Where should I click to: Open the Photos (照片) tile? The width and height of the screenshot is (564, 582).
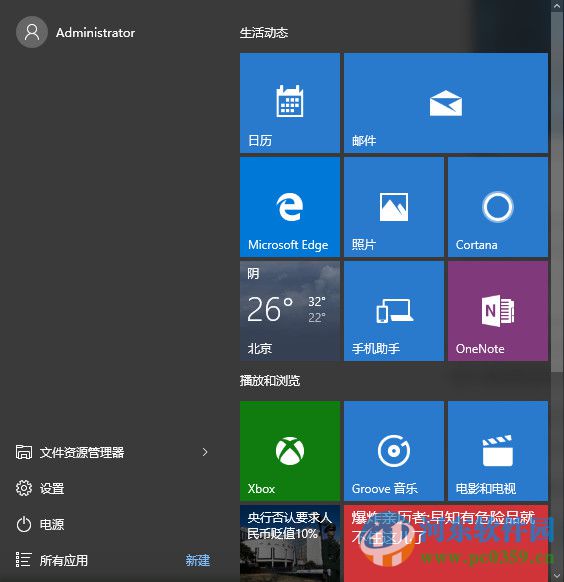pyautogui.click(x=394, y=207)
